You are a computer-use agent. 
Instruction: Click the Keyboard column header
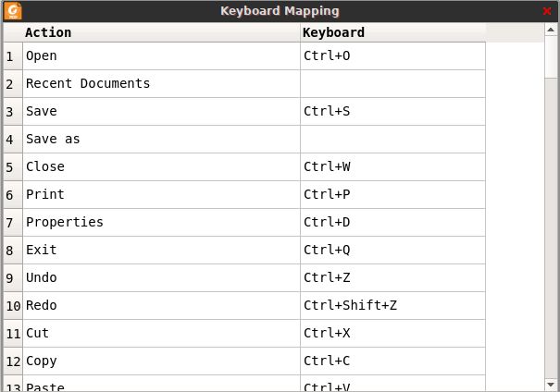point(392,32)
